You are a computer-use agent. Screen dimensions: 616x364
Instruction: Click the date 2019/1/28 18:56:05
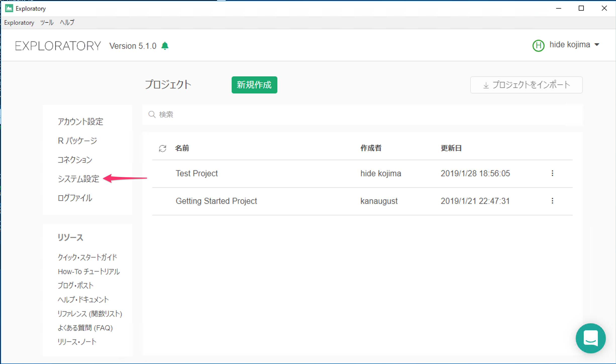click(x=475, y=173)
